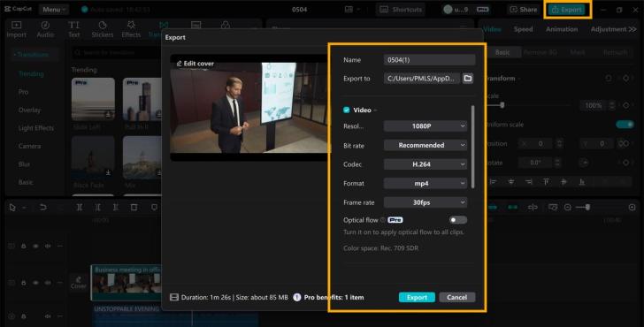Open the Frame rate 30fps dropdown
The width and height of the screenshot is (644, 327).
click(x=425, y=202)
